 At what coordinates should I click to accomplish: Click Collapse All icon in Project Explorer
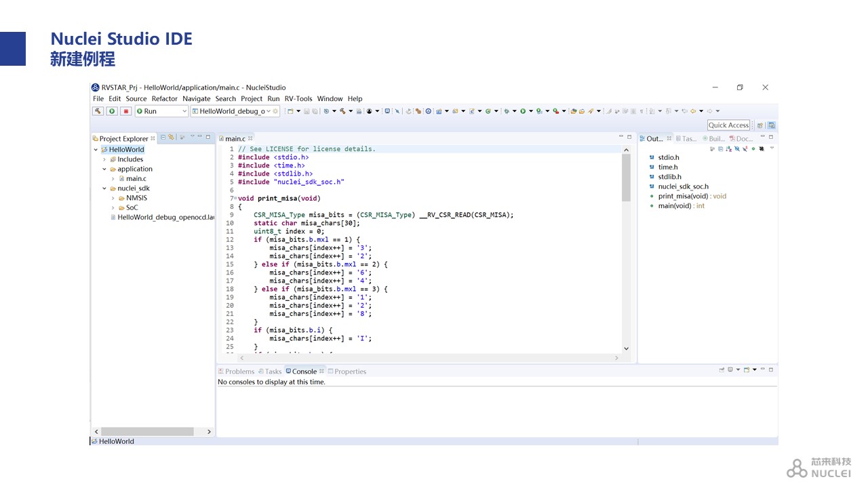(x=163, y=137)
